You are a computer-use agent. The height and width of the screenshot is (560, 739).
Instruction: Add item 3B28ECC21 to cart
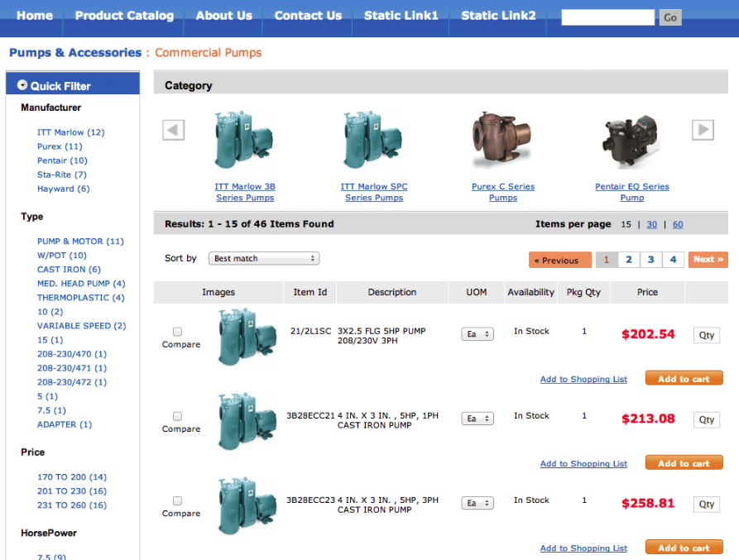click(x=684, y=463)
